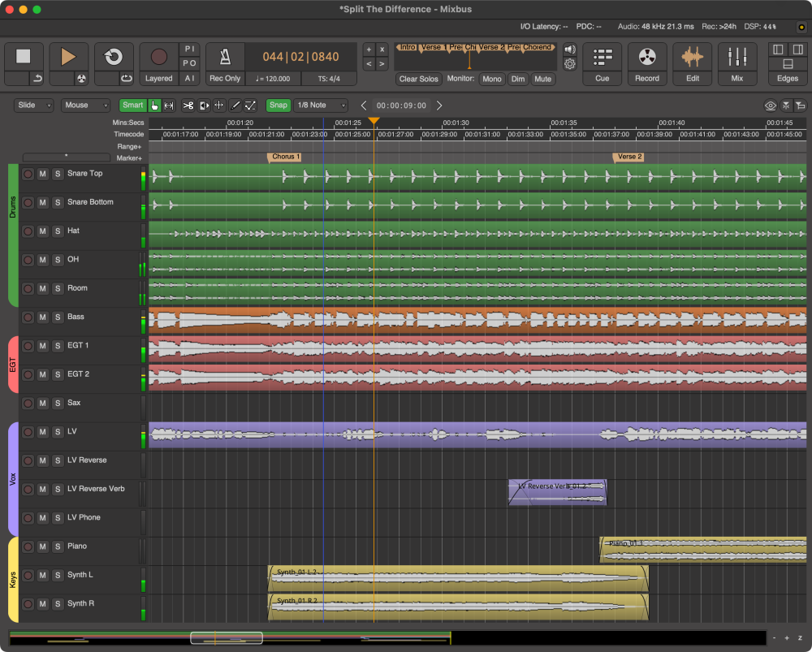Nudge playhead forward arrow
The width and height of the screenshot is (812, 652).
click(x=439, y=106)
